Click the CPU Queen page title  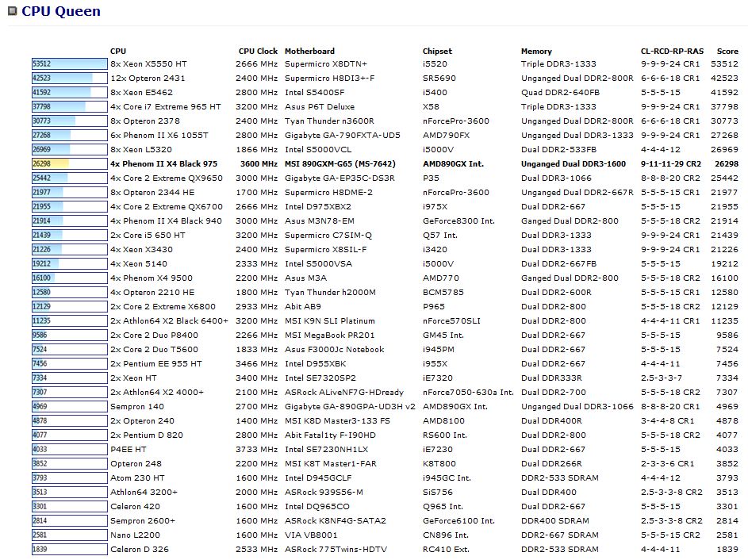coord(60,11)
